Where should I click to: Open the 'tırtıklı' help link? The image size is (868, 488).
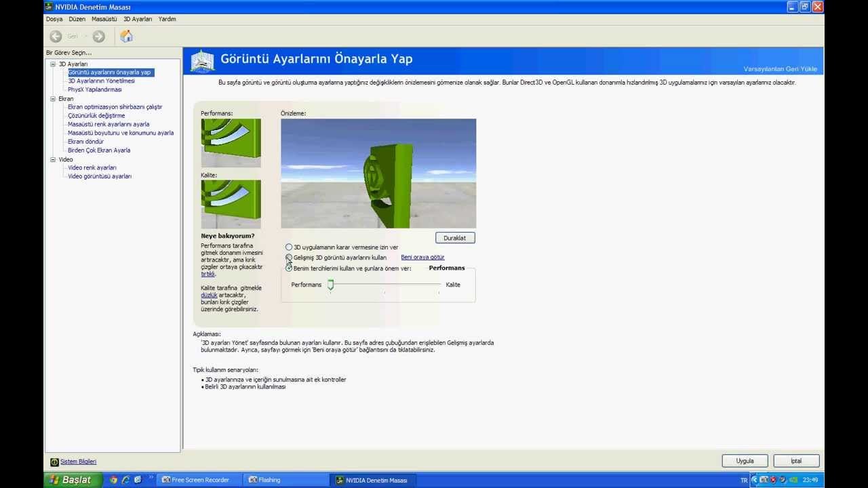(208, 274)
